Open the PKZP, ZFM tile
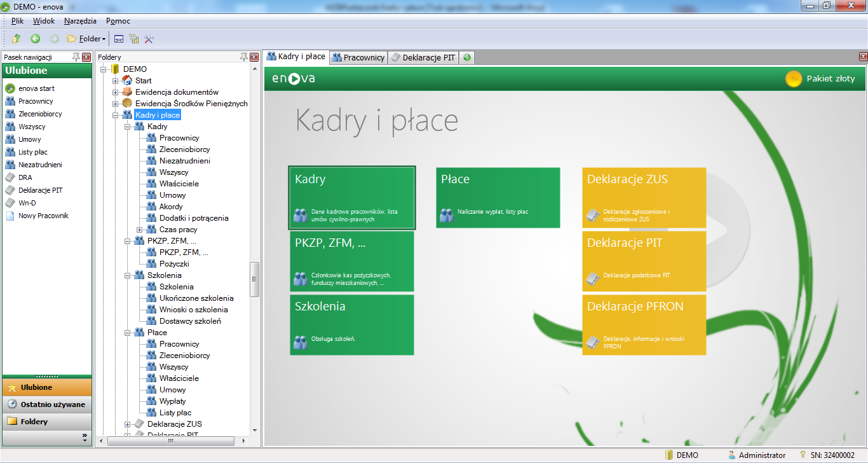Screen dimensions: 868x463 [352, 261]
